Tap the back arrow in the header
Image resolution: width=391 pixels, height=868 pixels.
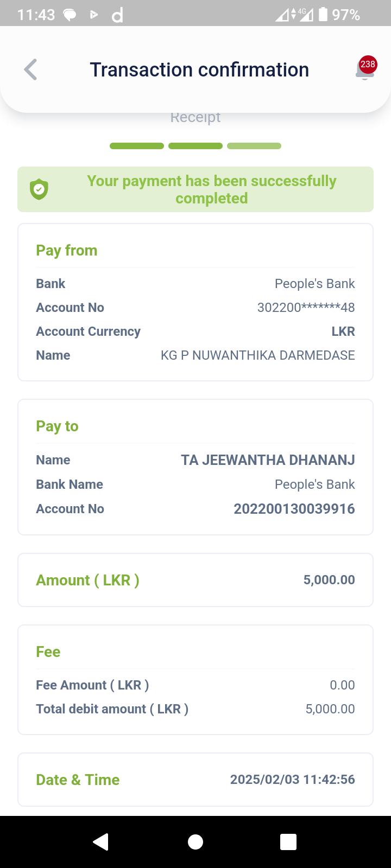pos(31,70)
